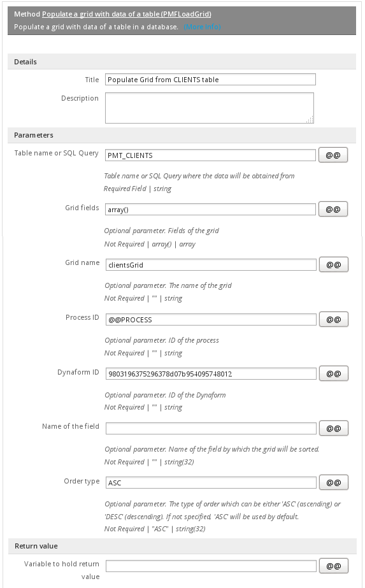Click the @@ button next to Order type
Image resolution: width=365 pixels, height=588 pixels.
pyautogui.click(x=334, y=483)
